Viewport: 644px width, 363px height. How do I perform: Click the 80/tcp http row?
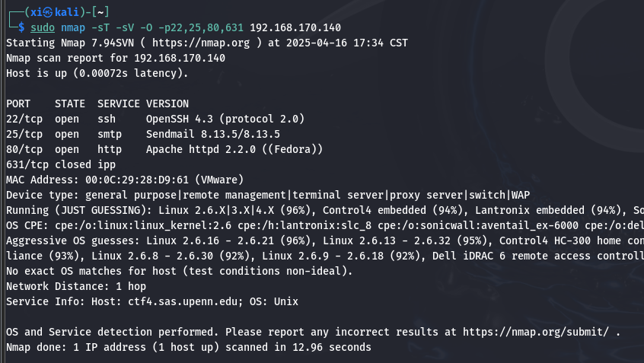[164, 149]
